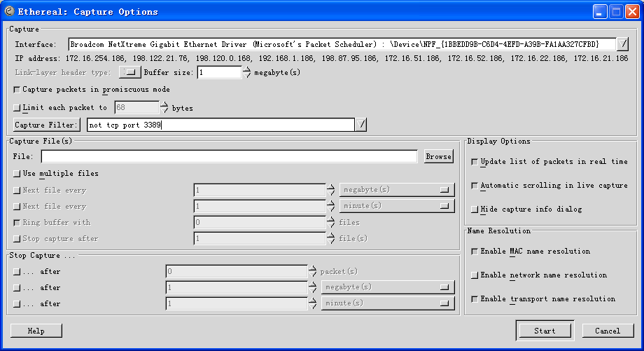
Task: Click the Ring buffer files value field
Action: [260, 222]
